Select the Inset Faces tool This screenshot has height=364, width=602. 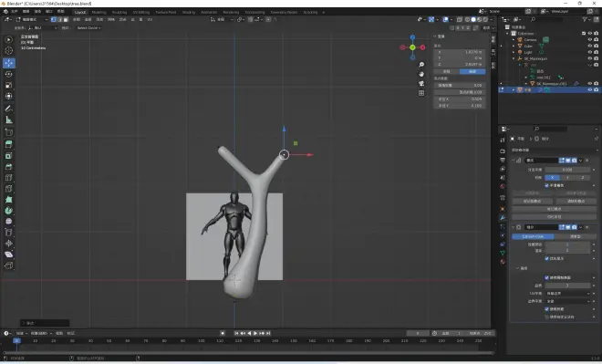[8, 155]
